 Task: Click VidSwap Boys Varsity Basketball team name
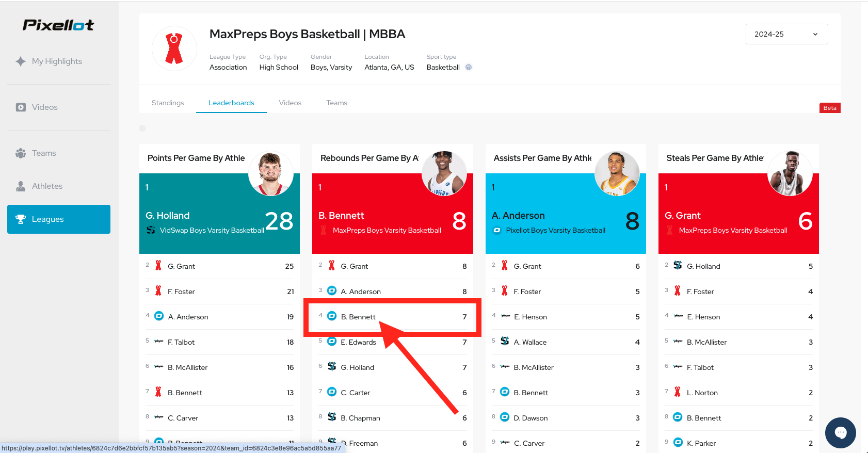click(212, 230)
